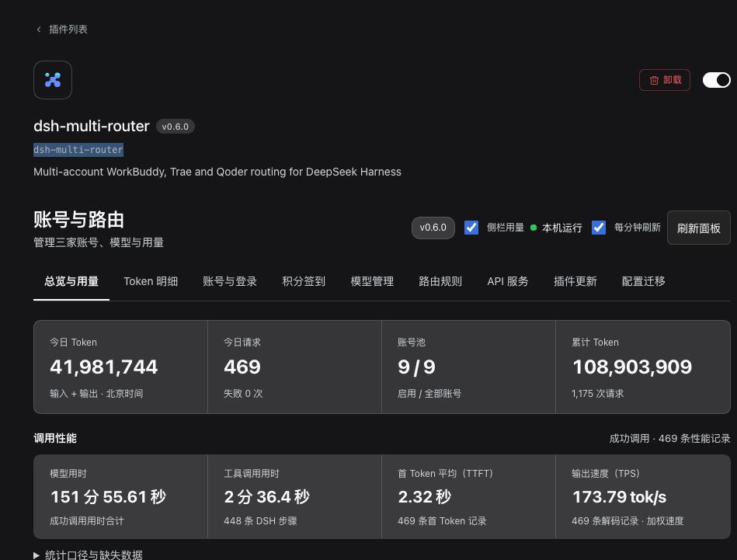Click the v0.6.0 version pill in 账号与路由 header
The width and height of the screenshot is (737, 560).
433,228
